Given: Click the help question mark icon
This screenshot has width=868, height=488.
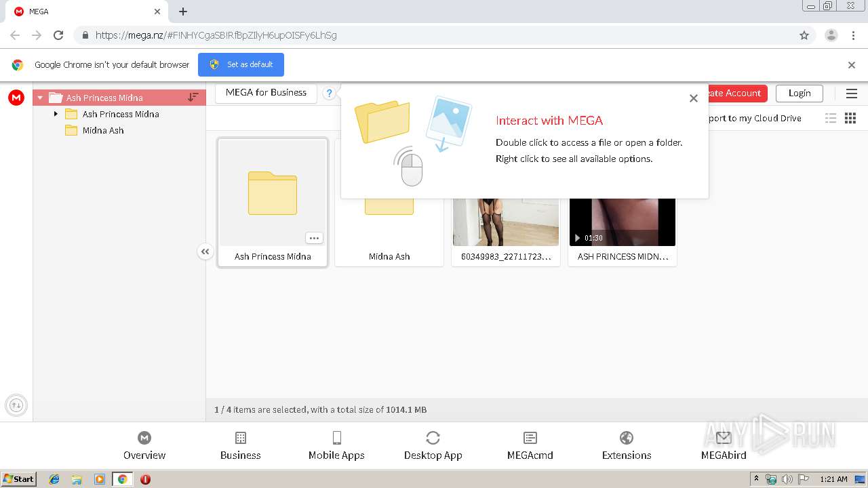Looking at the screenshot, I should click(329, 94).
